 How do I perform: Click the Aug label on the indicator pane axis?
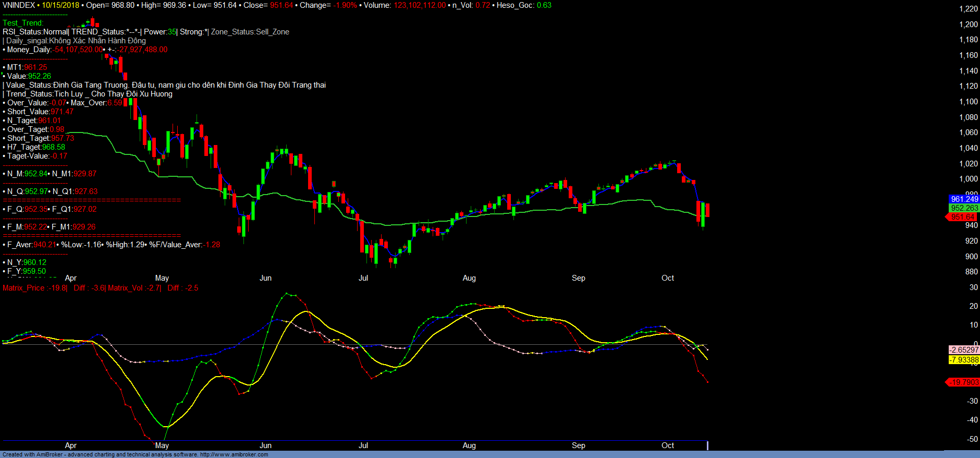tap(469, 445)
